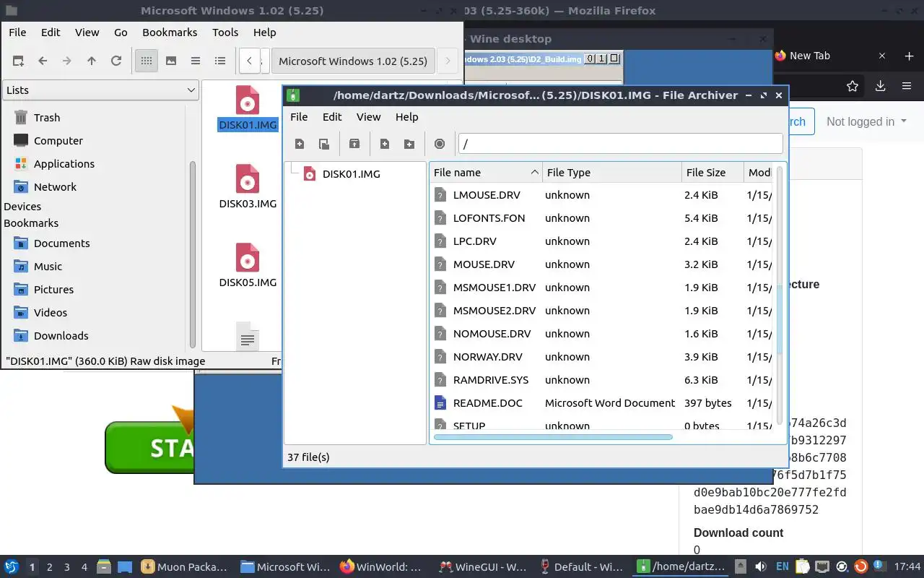Focus the archive path field showing '/'
This screenshot has height=578, width=924.
tap(620, 144)
